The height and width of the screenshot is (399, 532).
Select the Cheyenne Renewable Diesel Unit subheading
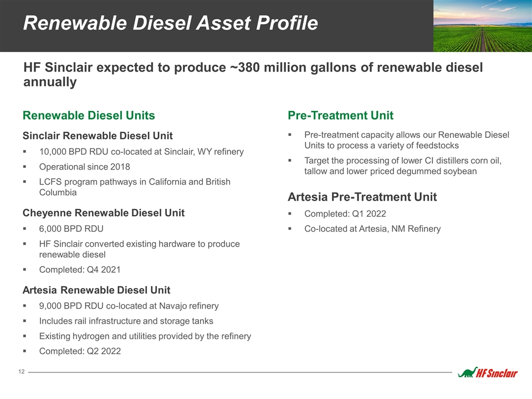[104, 213]
